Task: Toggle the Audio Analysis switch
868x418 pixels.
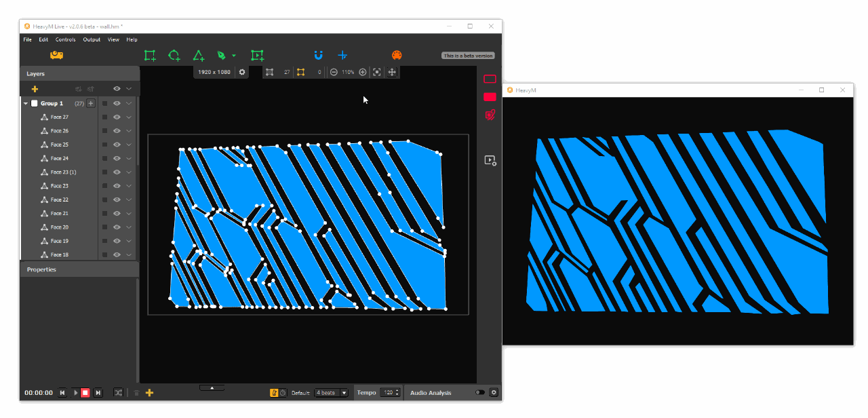Action: coord(479,392)
